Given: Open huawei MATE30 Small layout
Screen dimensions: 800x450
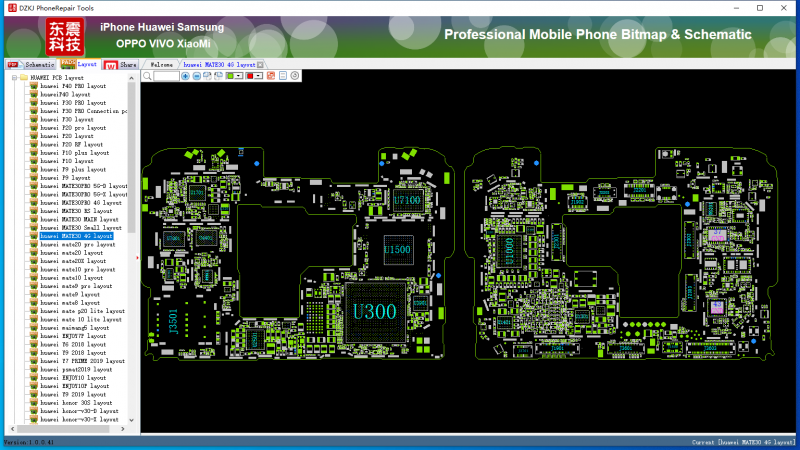Looking at the screenshot, I should click(x=81, y=228).
